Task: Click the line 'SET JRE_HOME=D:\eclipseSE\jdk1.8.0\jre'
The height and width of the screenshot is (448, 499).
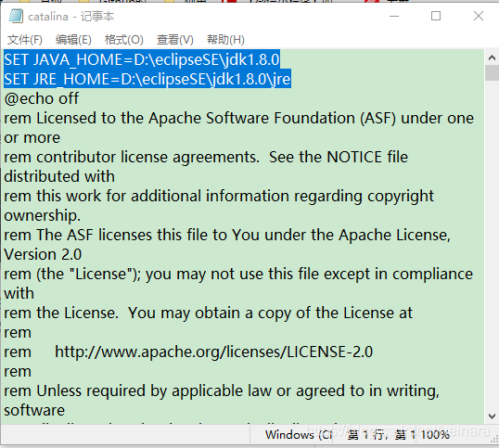Action: click(147, 79)
